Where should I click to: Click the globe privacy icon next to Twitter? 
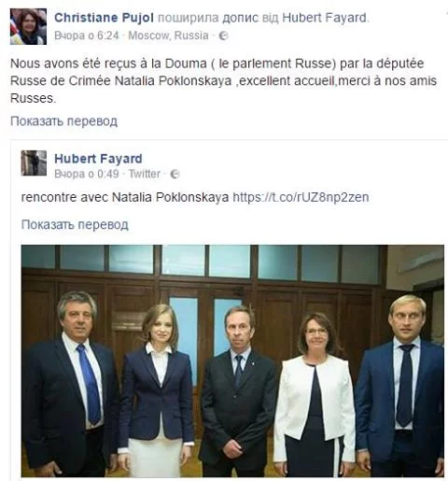pyautogui.click(x=175, y=174)
